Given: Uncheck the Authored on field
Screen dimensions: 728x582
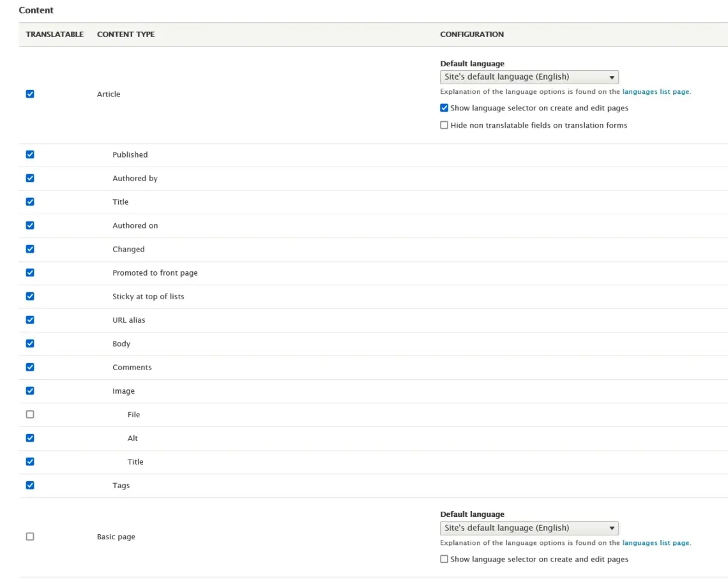Looking at the screenshot, I should point(29,225).
